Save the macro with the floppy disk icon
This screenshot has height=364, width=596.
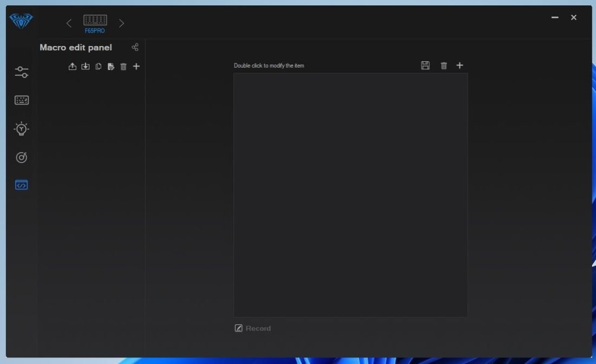click(425, 66)
